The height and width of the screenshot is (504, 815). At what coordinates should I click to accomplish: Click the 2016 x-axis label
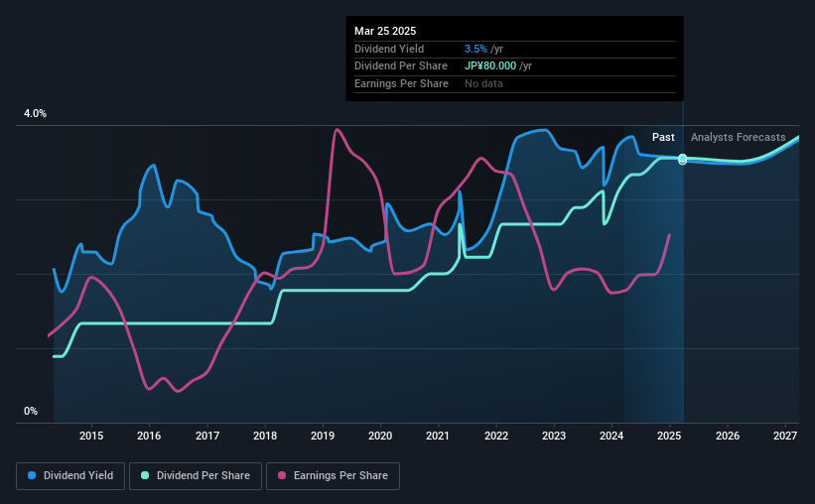click(x=149, y=436)
